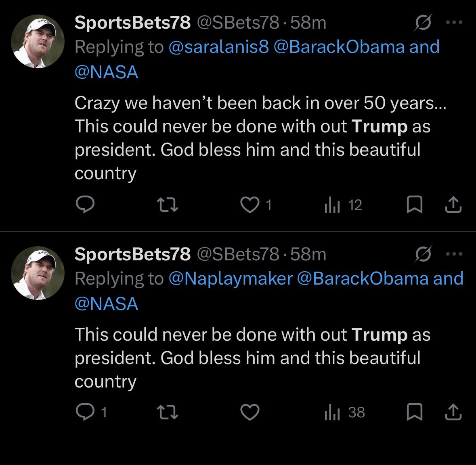The image size is (476, 465).
Task: Open Grok icon on first tweet
Action: click(423, 23)
